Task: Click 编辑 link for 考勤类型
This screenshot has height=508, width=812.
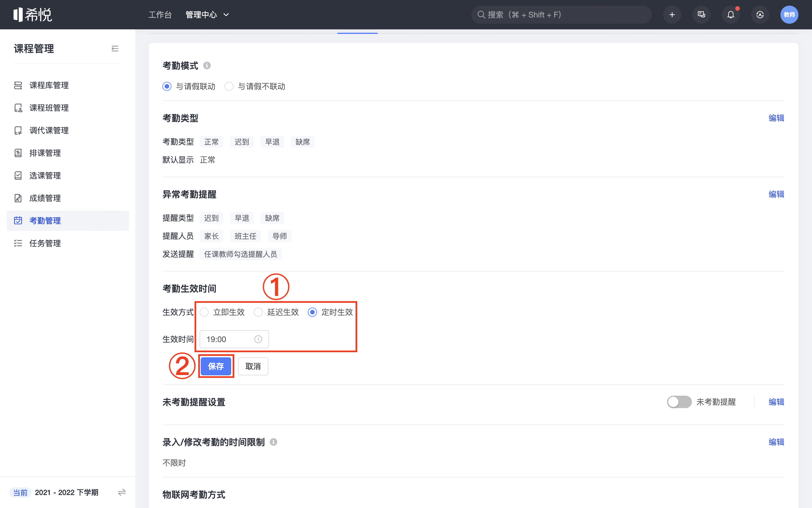Action: pos(776,118)
